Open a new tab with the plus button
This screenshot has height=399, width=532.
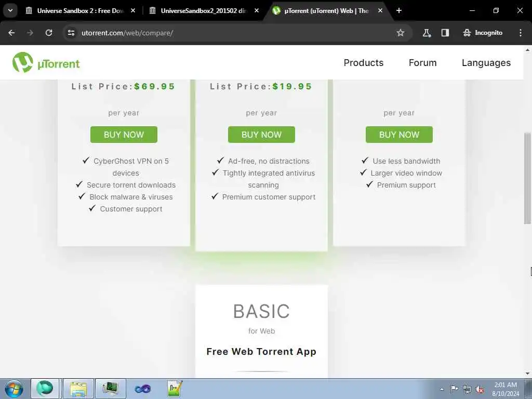pyautogui.click(x=399, y=10)
